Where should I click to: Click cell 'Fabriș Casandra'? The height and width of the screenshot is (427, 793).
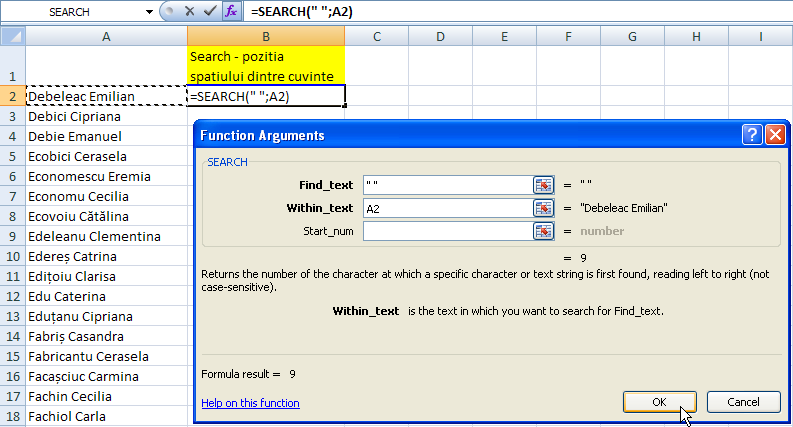coord(106,336)
